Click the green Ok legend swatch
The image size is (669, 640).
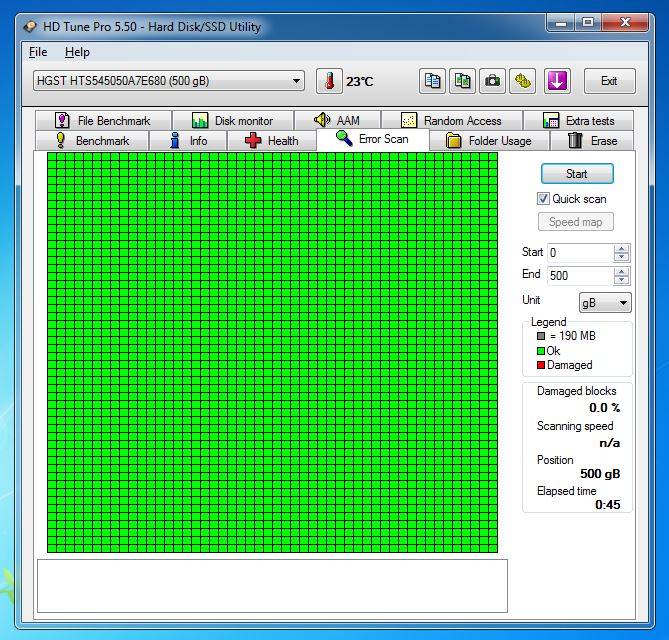pos(541,351)
